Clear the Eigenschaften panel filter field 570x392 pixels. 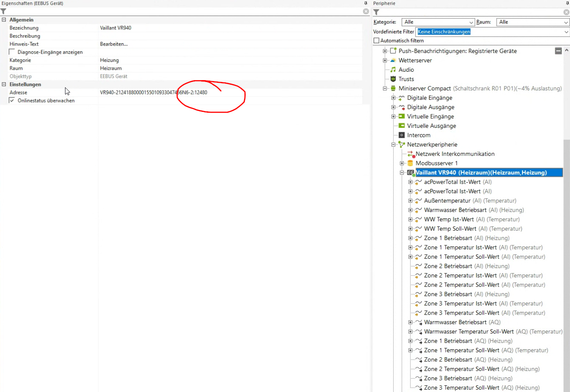(366, 12)
